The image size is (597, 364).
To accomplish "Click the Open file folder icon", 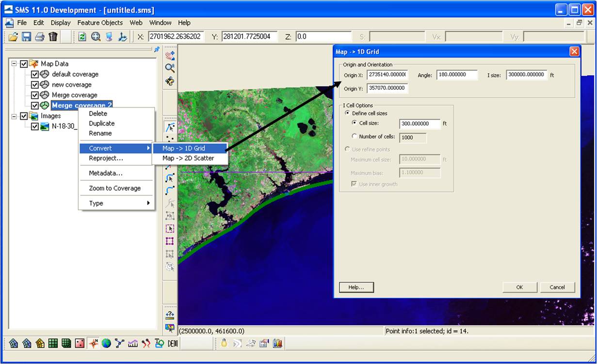I will click(x=13, y=36).
